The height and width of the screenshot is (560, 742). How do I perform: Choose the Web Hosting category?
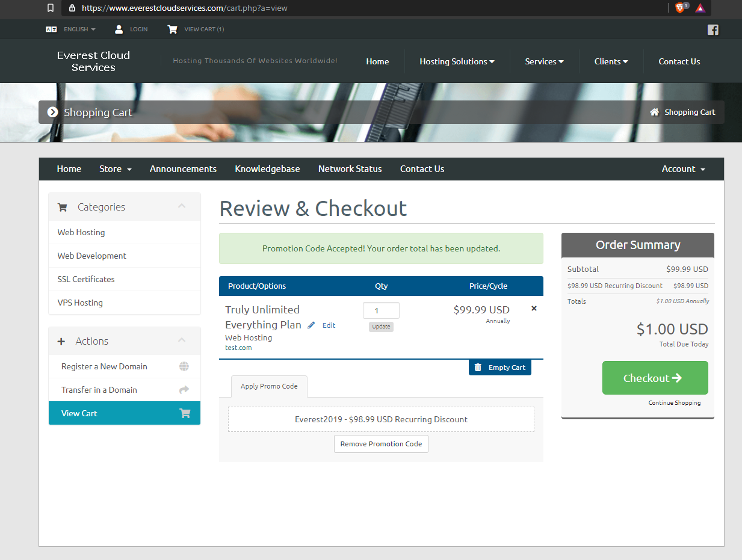click(125, 232)
